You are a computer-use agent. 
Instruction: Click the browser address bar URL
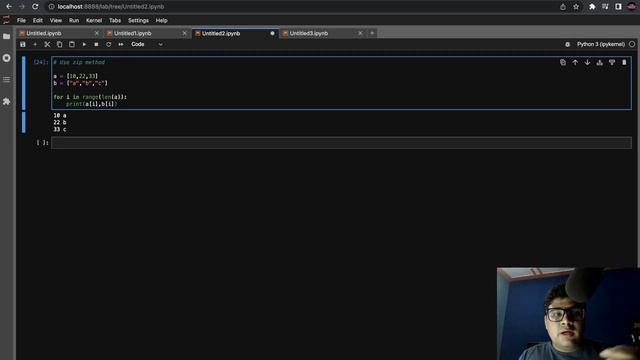pyautogui.click(x=111, y=7)
